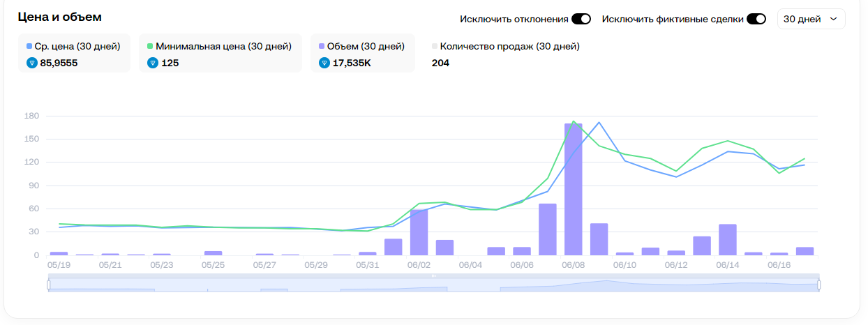Image resolution: width=868 pixels, height=325 pixels.
Task: Click the 06/10 x-axis date label
Action: click(624, 265)
